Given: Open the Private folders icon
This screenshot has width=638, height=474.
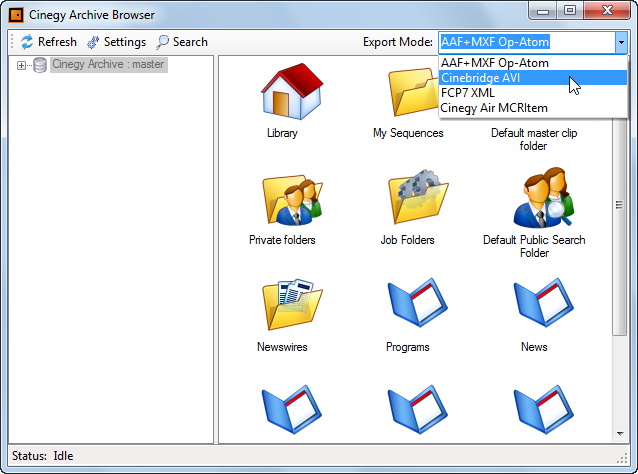Looking at the screenshot, I should pyautogui.click(x=292, y=200).
